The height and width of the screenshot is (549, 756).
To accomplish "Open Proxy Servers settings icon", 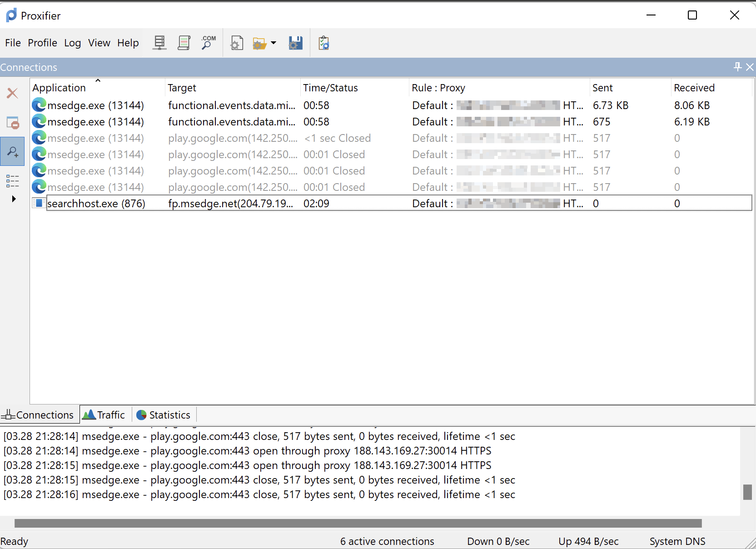I will [159, 43].
